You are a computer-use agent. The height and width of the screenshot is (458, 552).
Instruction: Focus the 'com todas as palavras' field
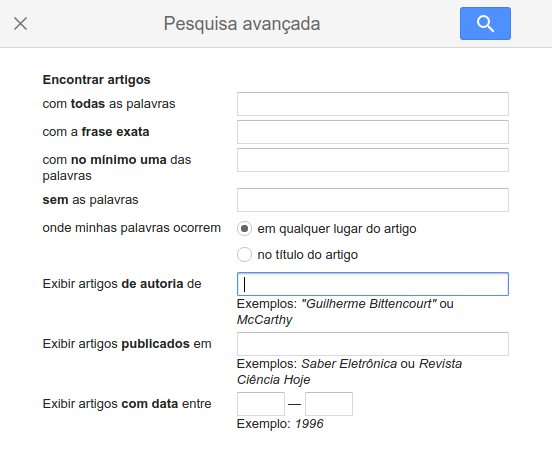click(x=373, y=104)
